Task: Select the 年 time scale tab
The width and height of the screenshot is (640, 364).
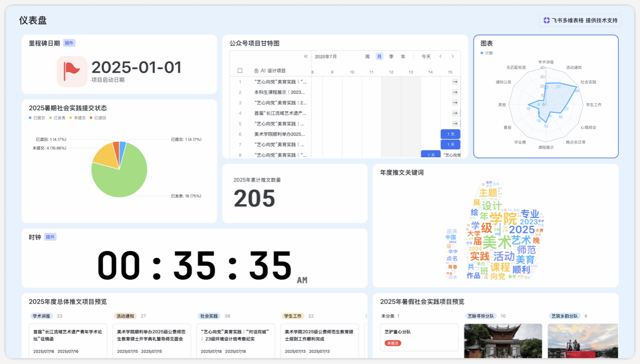Action: tap(403, 56)
